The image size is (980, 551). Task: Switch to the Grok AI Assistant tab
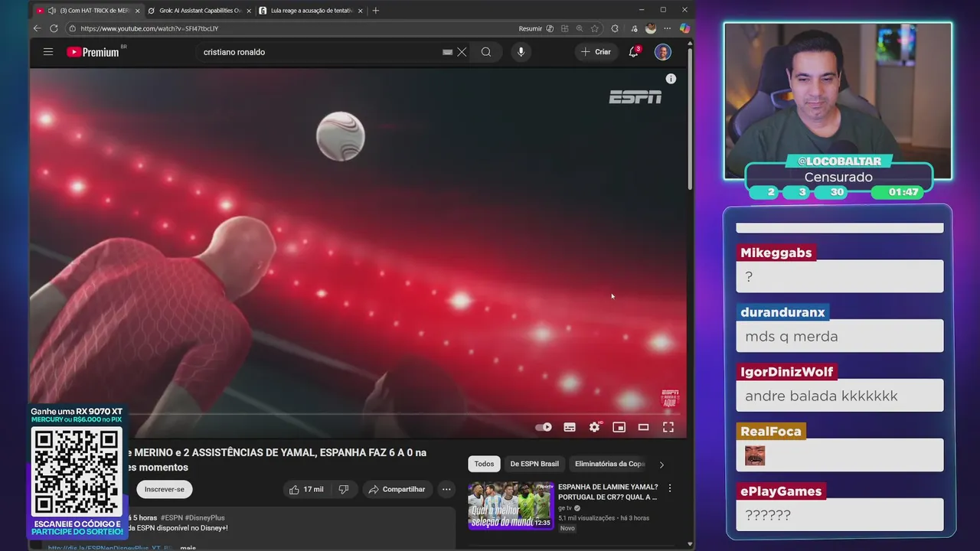point(199,11)
